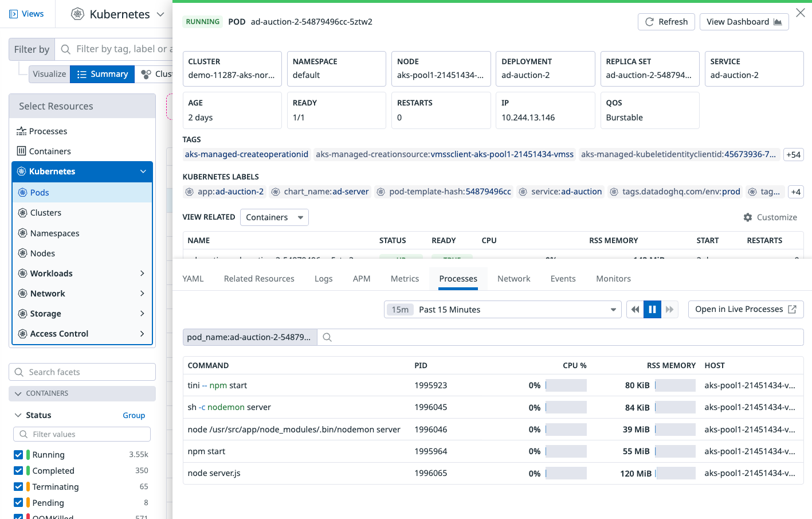This screenshot has height=519, width=812.
Task: Click the Processes icon in Select Resources
Action: [x=21, y=131]
